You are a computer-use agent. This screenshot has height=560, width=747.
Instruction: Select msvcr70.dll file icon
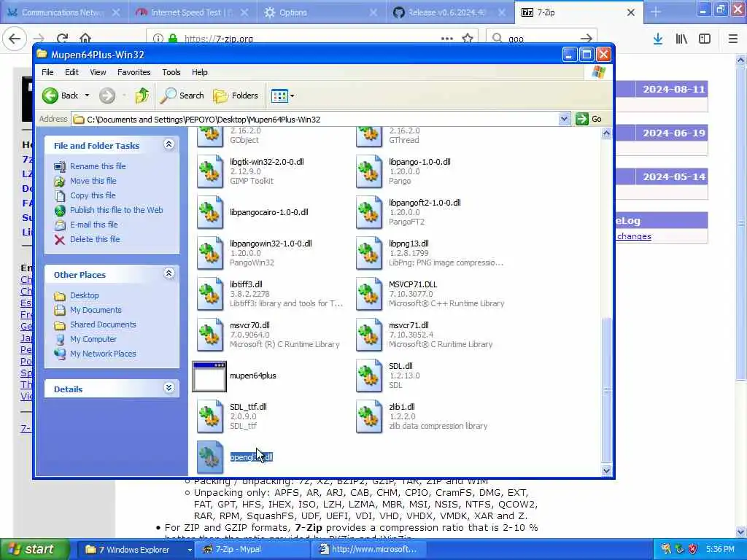point(209,335)
